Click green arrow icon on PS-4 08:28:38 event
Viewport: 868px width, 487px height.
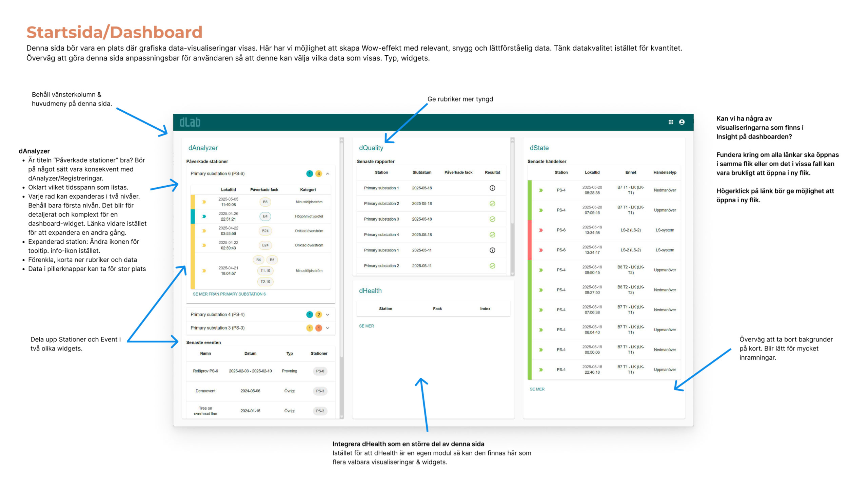click(x=541, y=190)
